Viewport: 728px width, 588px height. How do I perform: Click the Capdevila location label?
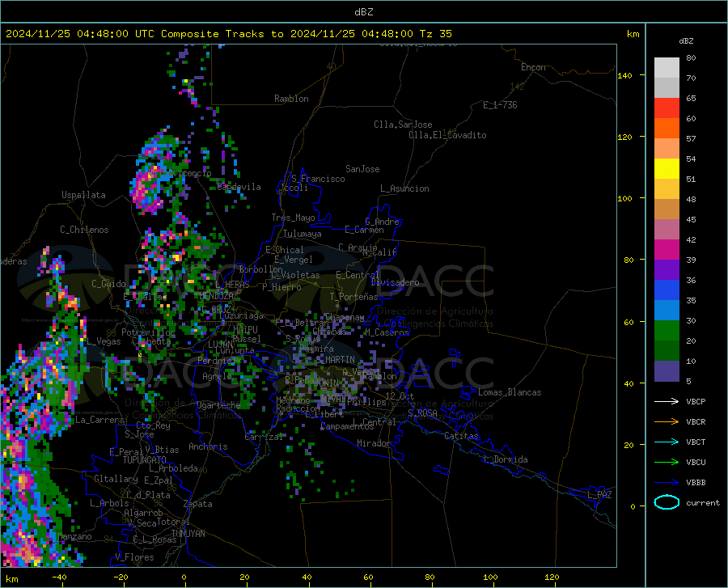click(x=239, y=187)
